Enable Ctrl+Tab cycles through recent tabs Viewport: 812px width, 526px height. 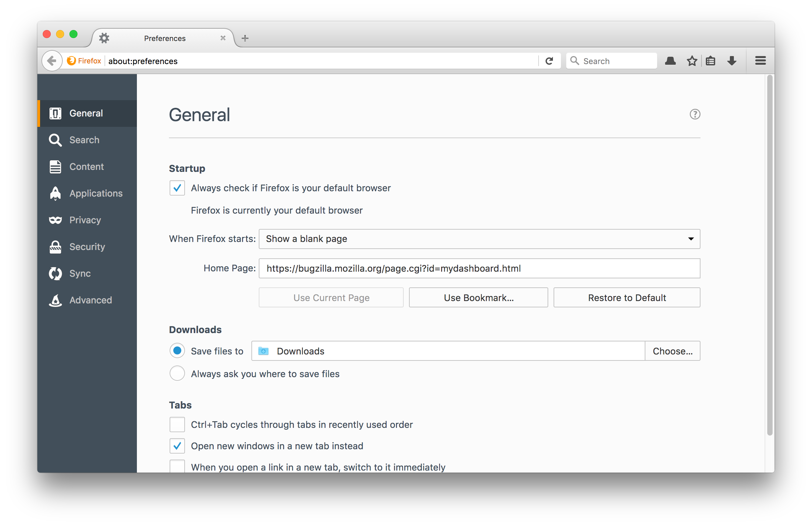click(x=177, y=424)
